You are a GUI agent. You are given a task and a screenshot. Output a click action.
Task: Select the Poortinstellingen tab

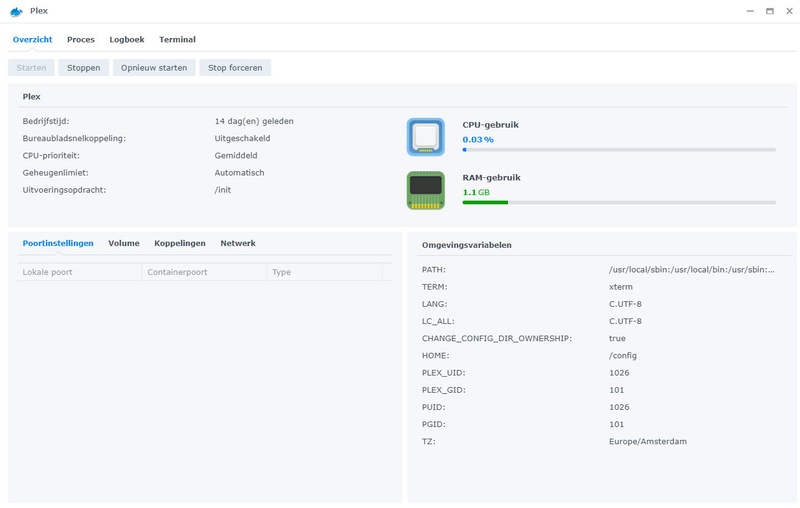pos(58,243)
